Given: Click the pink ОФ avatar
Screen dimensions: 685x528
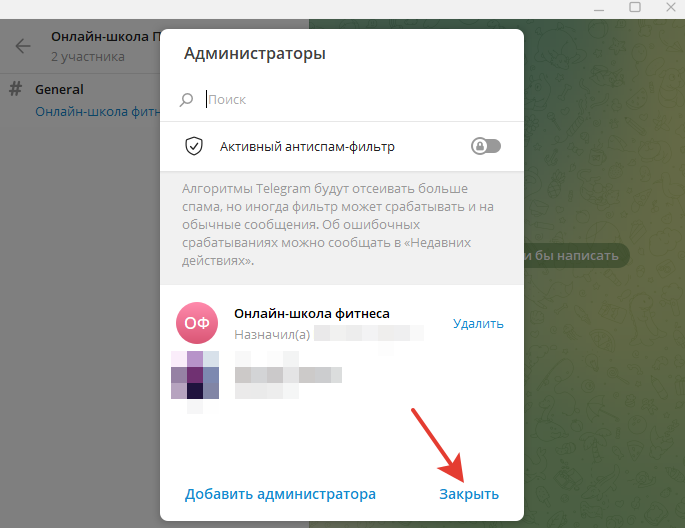Looking at the screenshot, I should coord(197,322).
